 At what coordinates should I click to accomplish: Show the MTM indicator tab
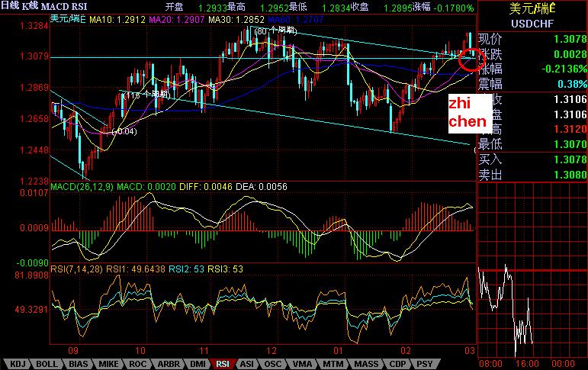[333, 364]
